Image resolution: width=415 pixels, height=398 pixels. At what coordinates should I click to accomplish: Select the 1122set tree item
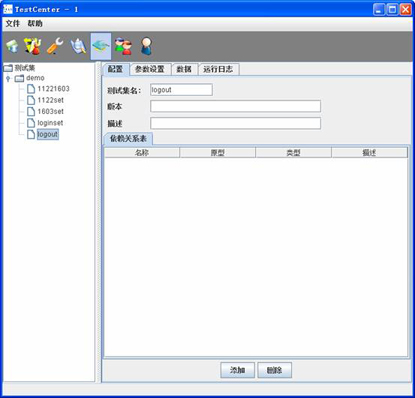pos(50,100)
